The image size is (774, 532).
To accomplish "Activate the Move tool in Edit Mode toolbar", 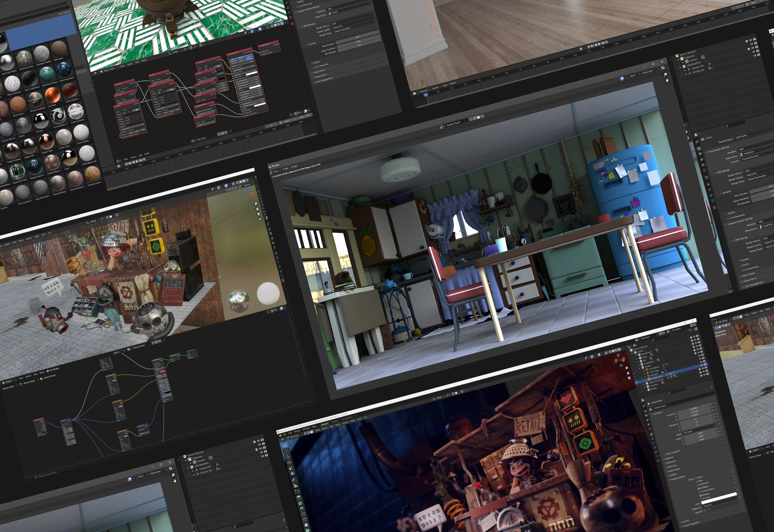I will point(288,457).
